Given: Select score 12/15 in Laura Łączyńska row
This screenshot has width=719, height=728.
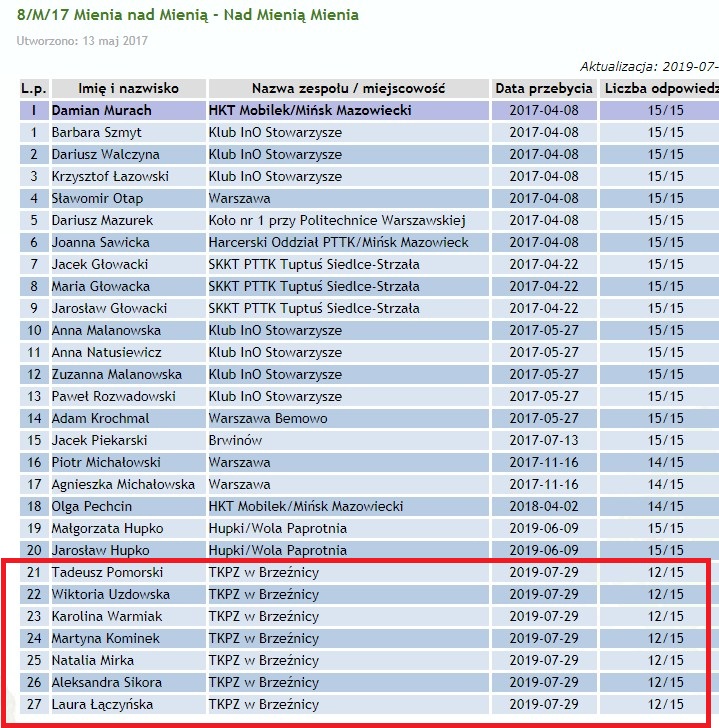Looking at the screenshot, I should point(666,704).
